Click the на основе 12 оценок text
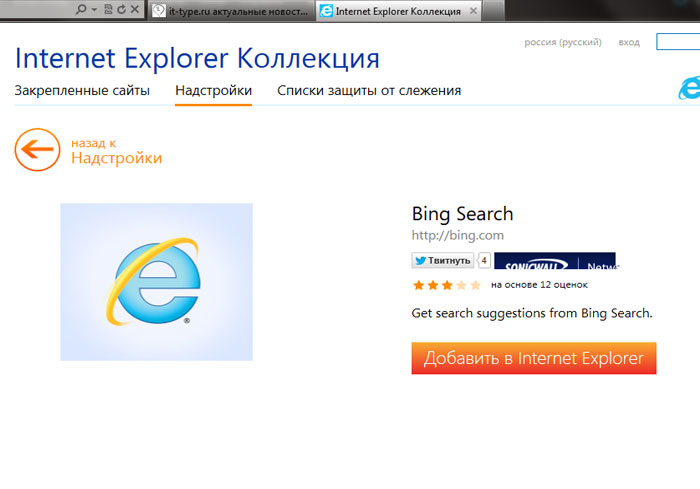 539,285
